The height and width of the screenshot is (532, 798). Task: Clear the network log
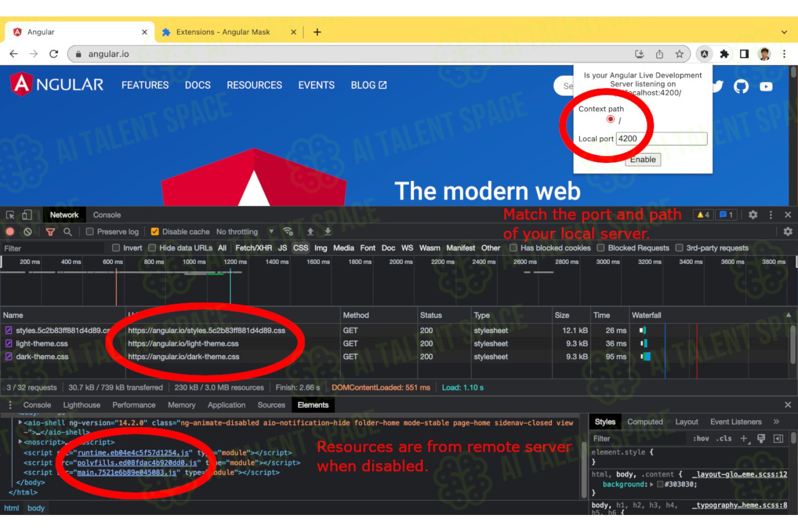28,231
